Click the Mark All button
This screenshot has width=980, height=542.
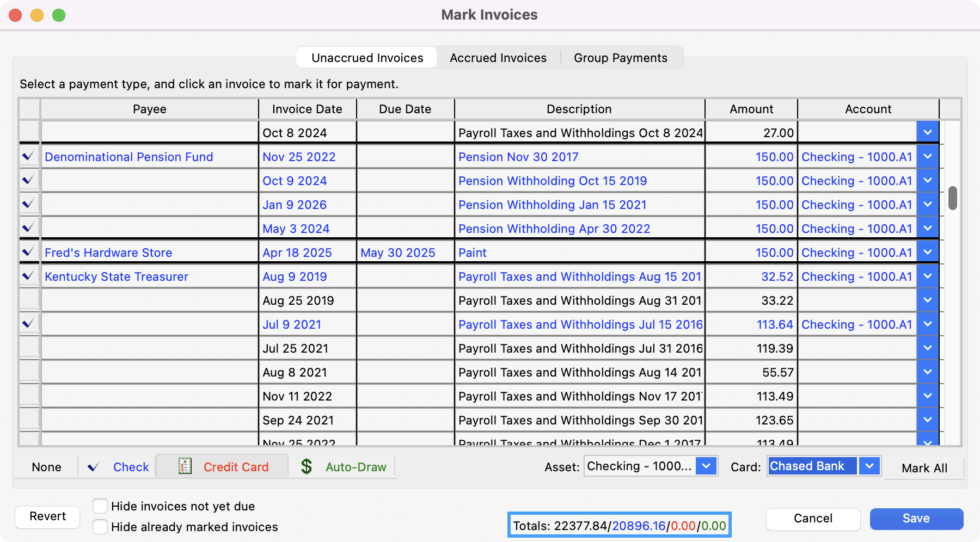(x=924, y=468)
